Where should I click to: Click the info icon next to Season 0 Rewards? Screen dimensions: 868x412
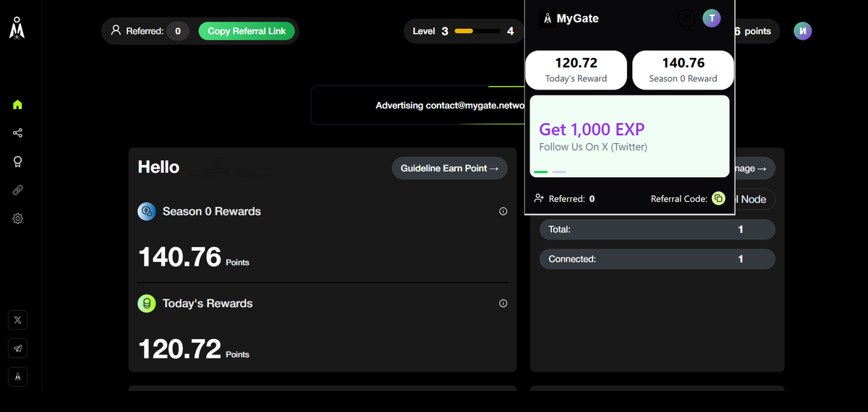click(503, 211)
